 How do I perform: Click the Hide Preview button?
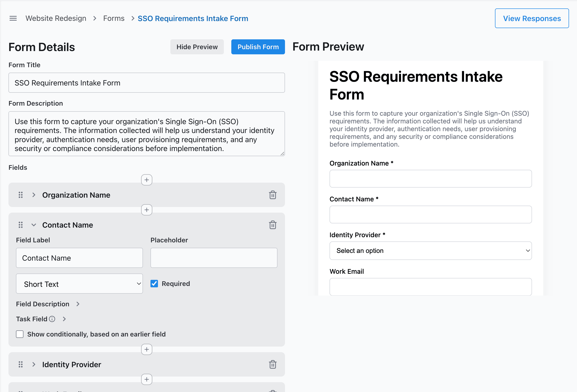197,47
